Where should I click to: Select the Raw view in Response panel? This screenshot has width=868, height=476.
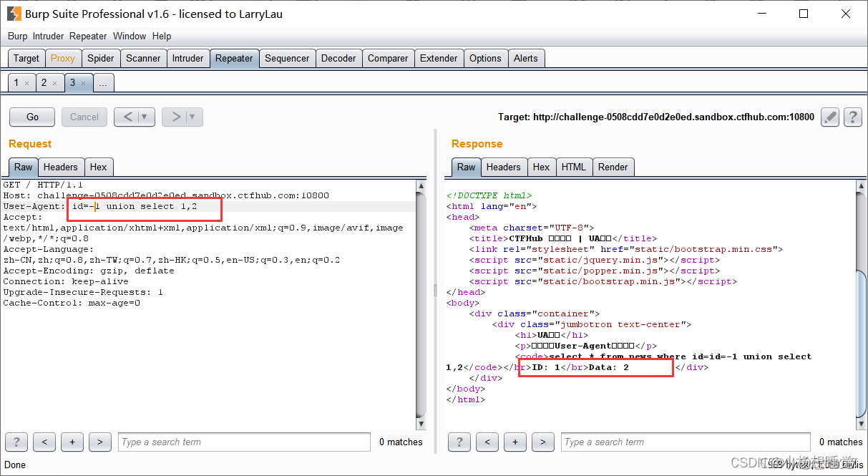[467, 167]
